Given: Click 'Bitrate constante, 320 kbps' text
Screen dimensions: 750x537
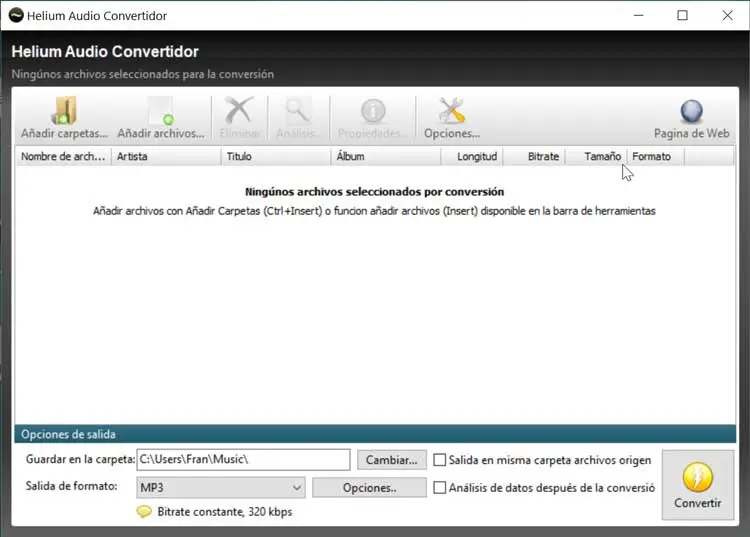Looking at the screenshot, I should coord(225,512).
